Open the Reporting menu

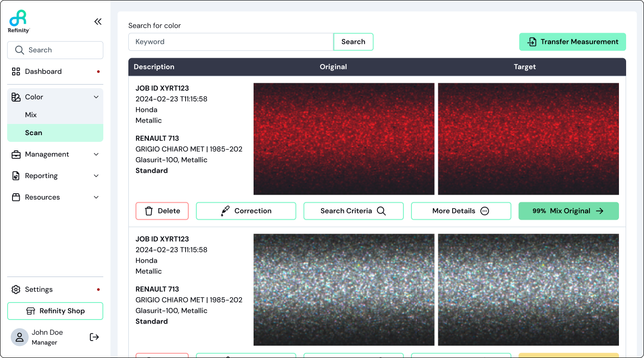point(55,176)
